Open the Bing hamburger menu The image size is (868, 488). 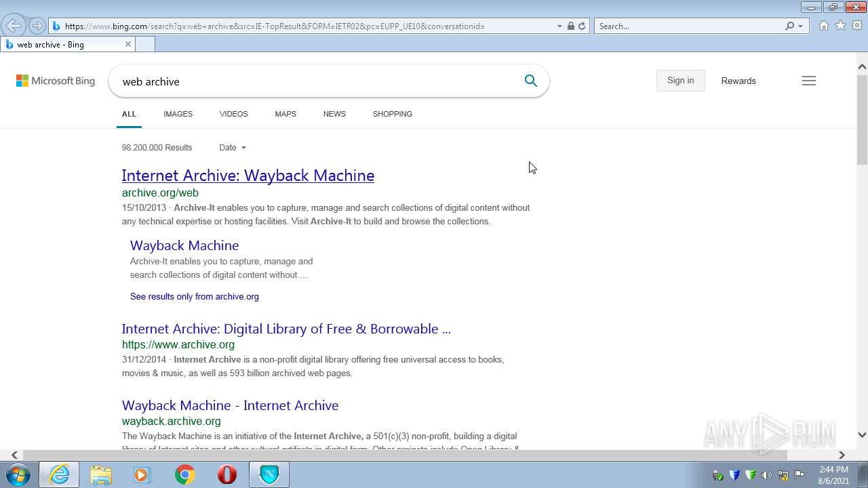click(x=808, y=81)
